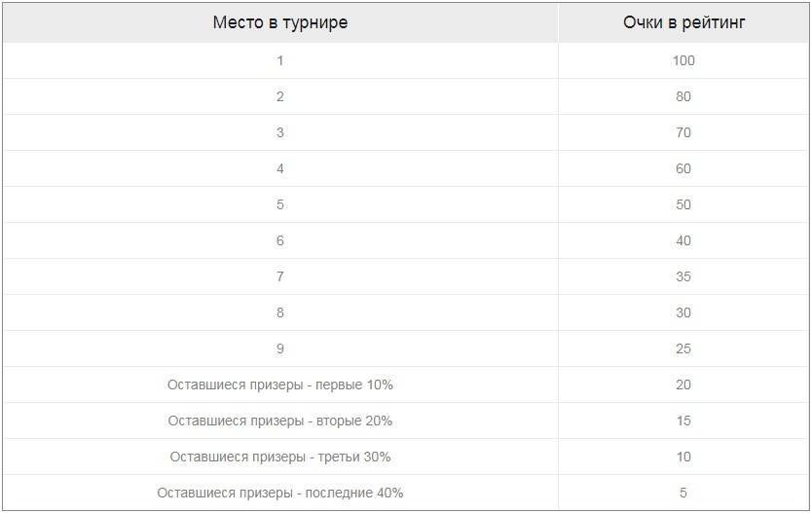
Task: Click the 60 points cell
Action: [x=683, y=168]
